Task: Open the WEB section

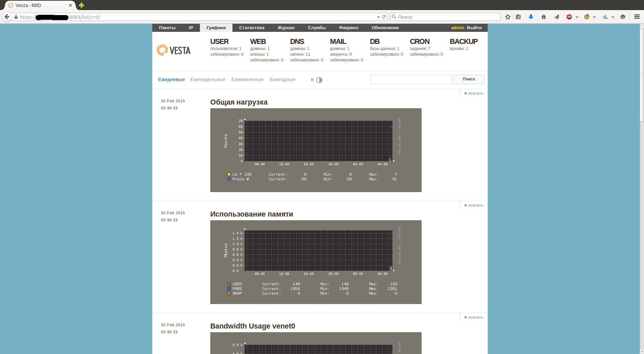Action: (x=258, y=42)
